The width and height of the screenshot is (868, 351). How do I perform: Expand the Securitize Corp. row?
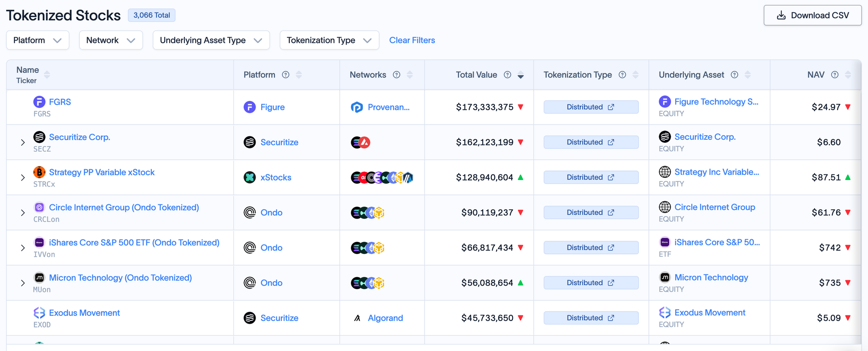pos(23,142)
